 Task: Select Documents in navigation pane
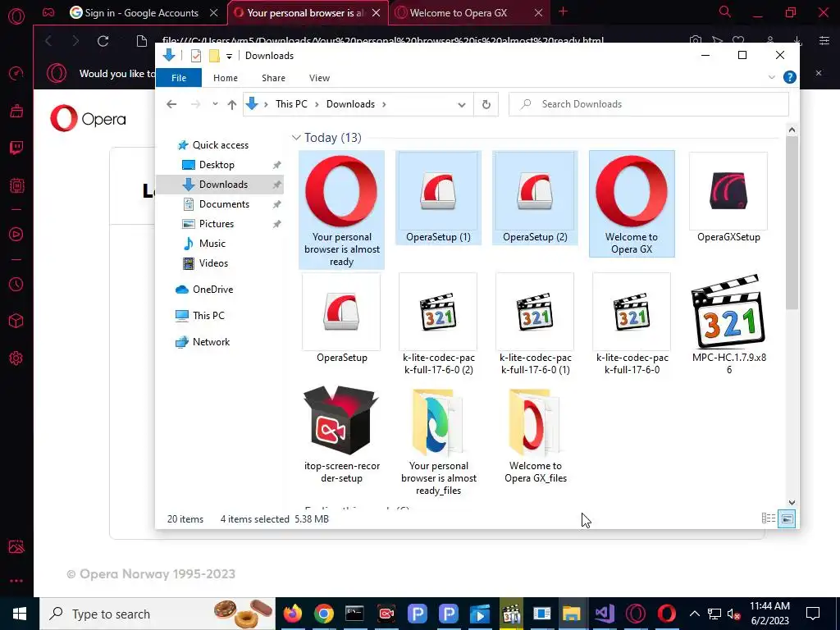coord(224,204)
